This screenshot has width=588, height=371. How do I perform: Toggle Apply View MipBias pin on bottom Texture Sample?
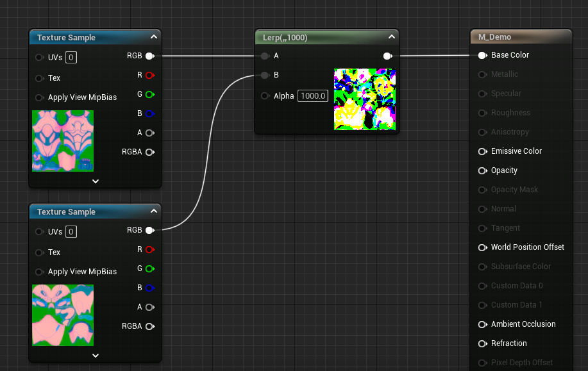point(40,272)
